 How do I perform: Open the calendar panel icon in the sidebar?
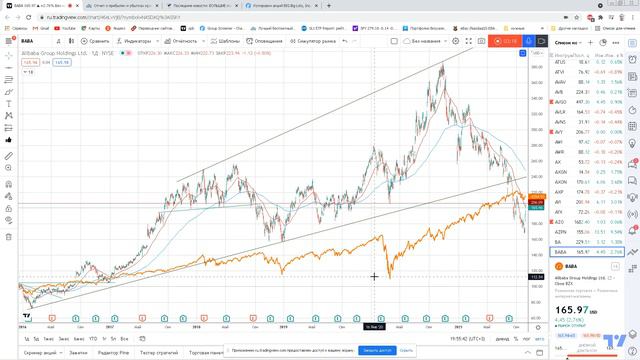(x=632, y=126)
